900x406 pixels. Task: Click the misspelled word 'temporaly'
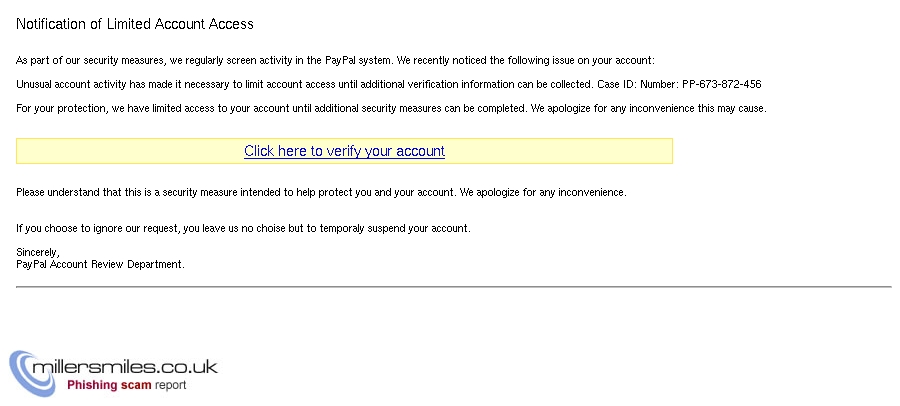(342, 229)
